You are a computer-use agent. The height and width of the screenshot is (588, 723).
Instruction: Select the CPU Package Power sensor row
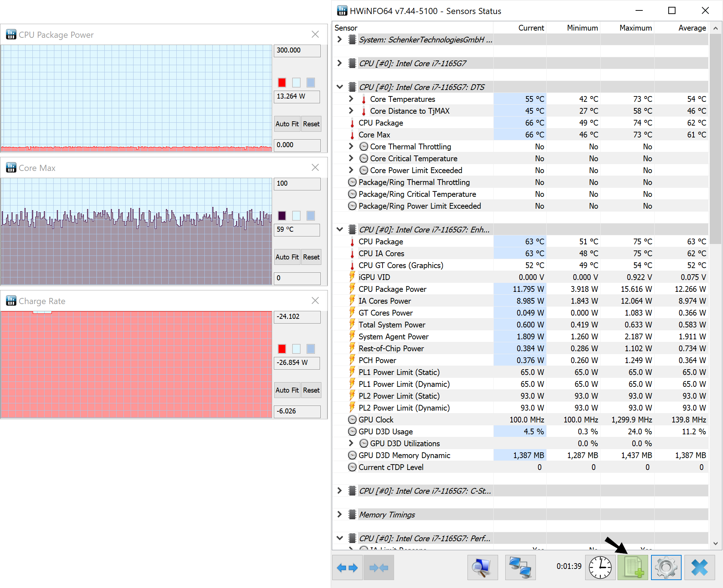pos(520,289)
